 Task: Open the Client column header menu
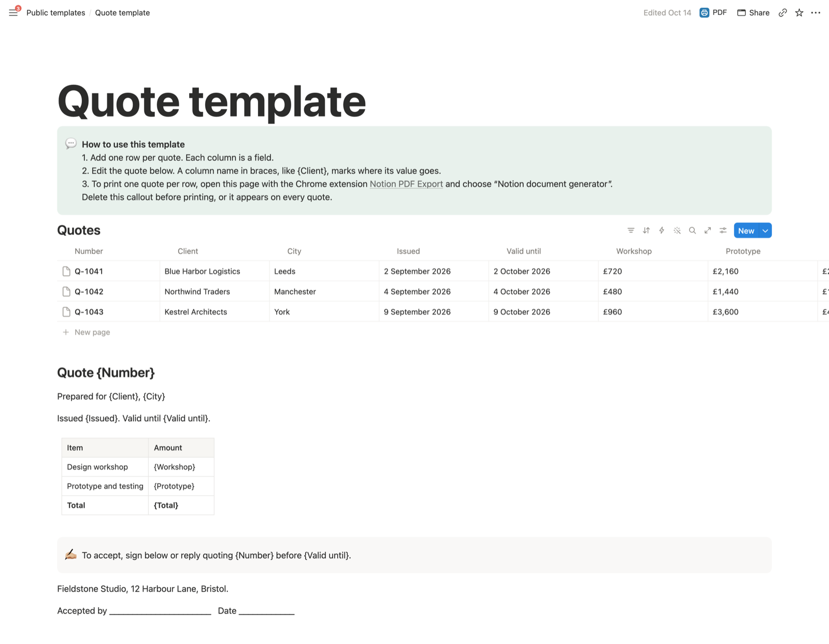pyautogui.click(x=188, y=251)
